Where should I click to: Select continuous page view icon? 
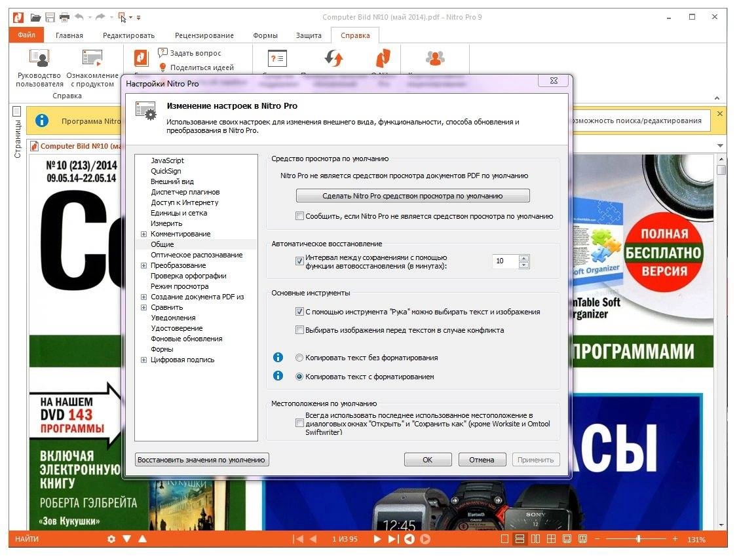tap(520, 539)
